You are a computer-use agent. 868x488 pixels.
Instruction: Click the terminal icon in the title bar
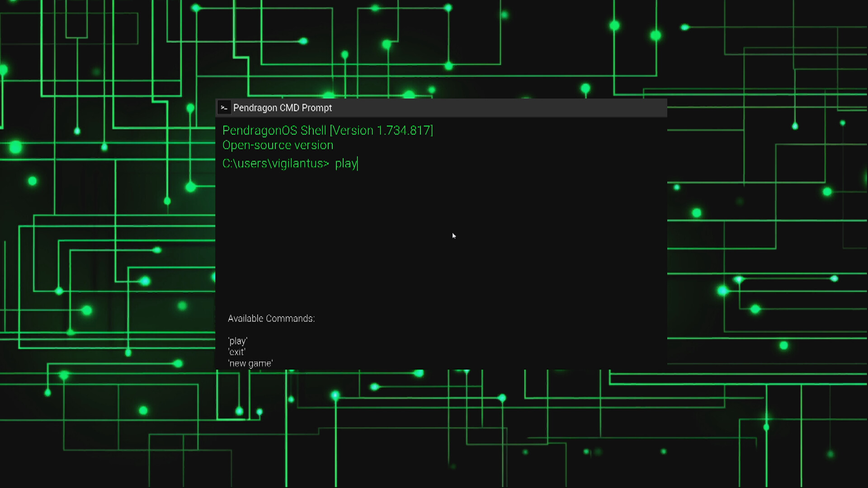point(225,108)
